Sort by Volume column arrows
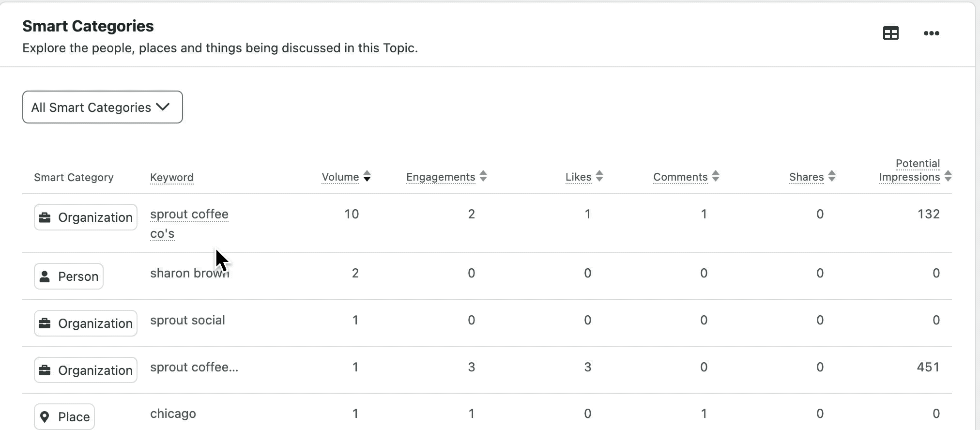Screen dimensions: 980x430 367,176
